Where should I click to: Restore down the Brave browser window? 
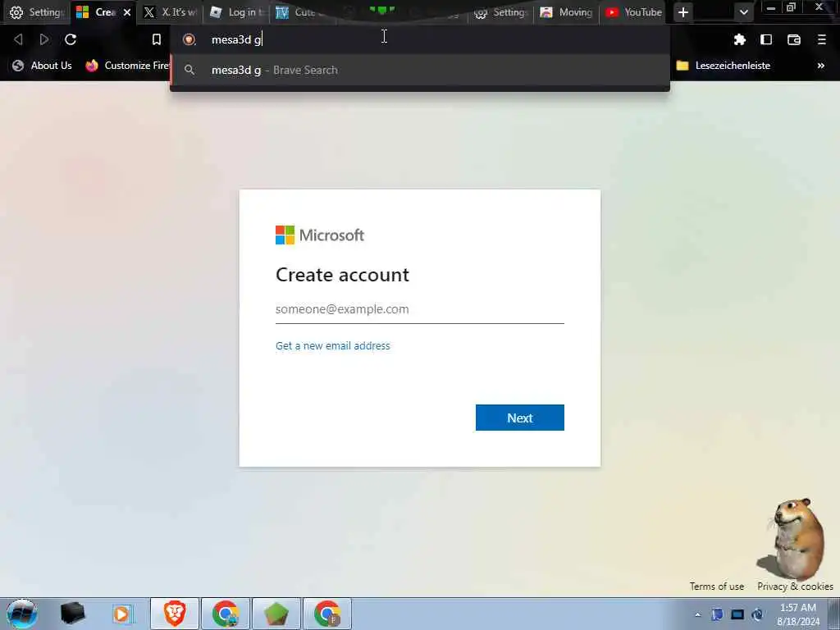791,7
